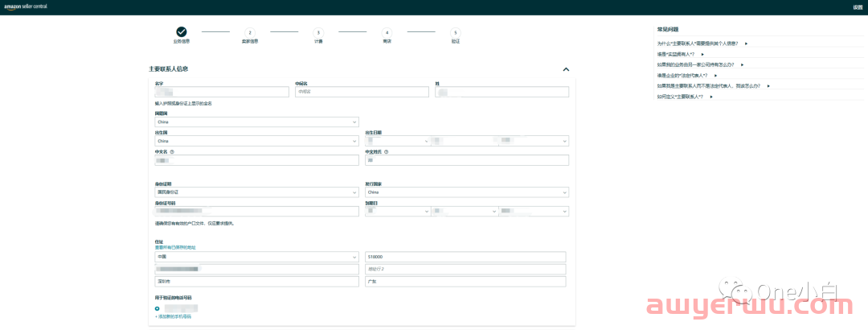Click the step 2 卖家信息 circle

[250, 32]
